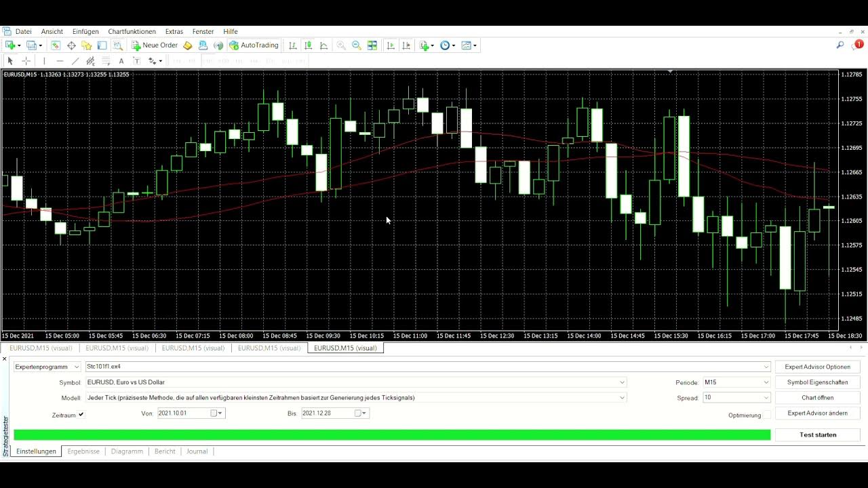The width and height of the screenshot is (868, 488).
Task: Click the Chart öffnen button
Action: click(x=817, y=398)
